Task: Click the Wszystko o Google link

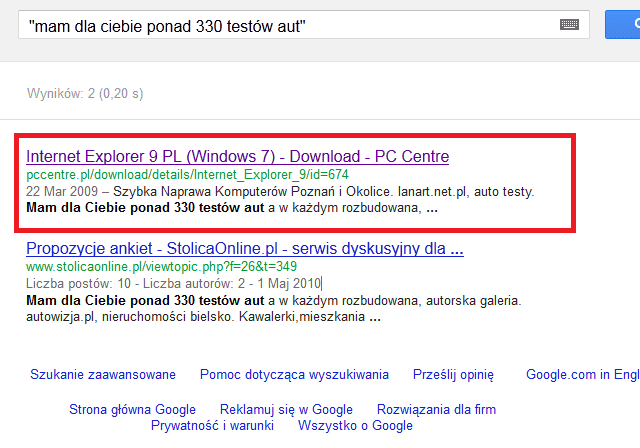Action: (355, 426)
